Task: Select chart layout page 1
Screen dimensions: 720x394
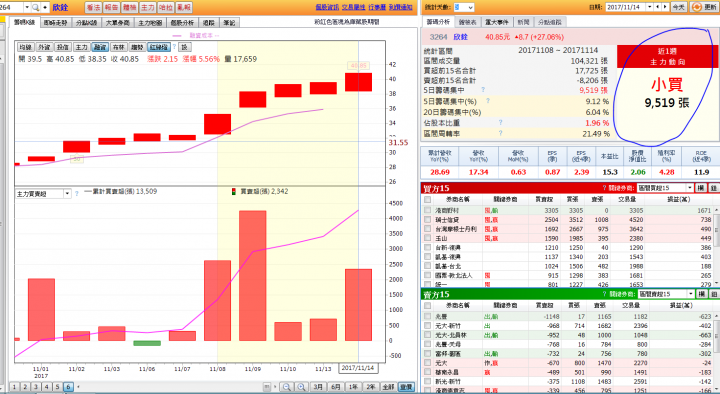Action: coord(14,387)
